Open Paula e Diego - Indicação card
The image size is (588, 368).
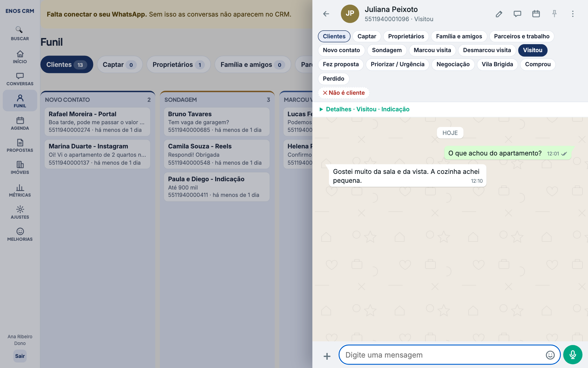coord(217,187)
